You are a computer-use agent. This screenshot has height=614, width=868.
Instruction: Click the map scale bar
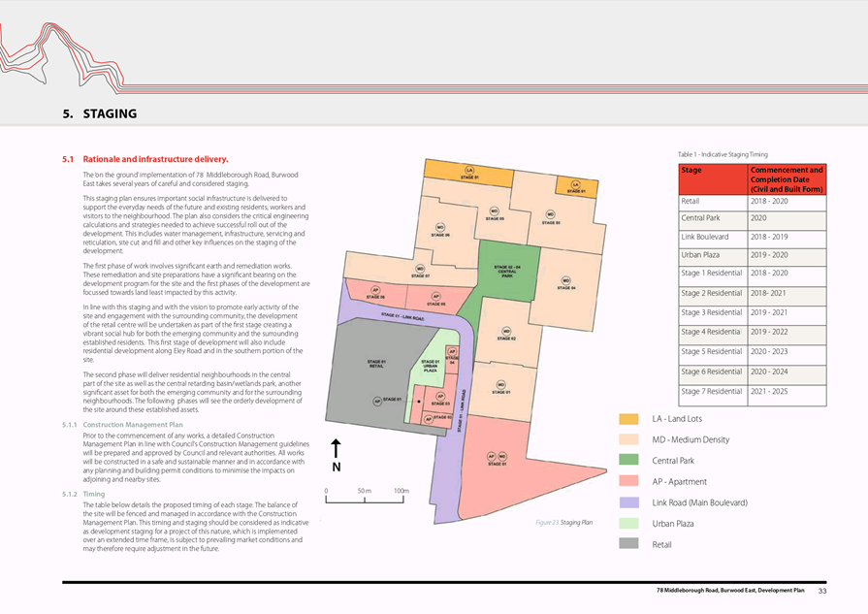(x=365, y=500)
